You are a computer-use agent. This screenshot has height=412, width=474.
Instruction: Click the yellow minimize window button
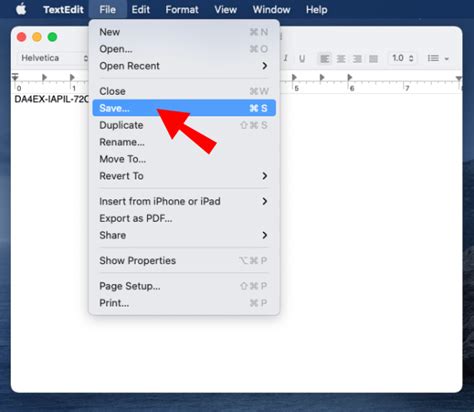37,37
